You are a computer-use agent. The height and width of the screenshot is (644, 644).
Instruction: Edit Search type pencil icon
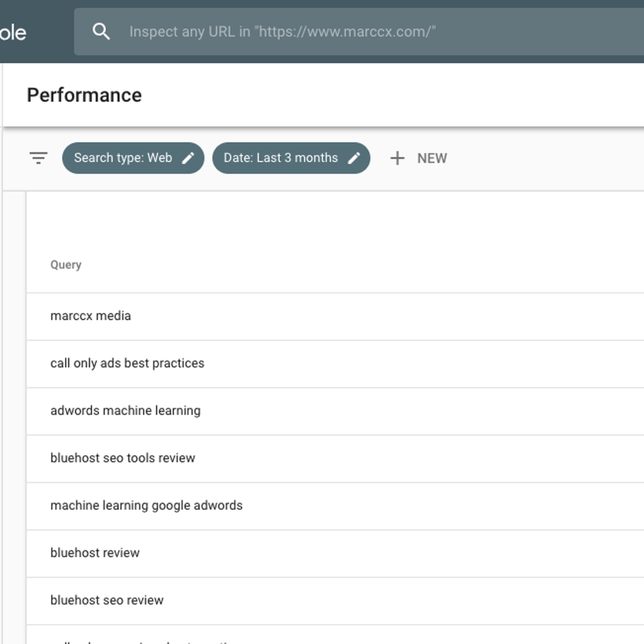click(x=188, y=158)
